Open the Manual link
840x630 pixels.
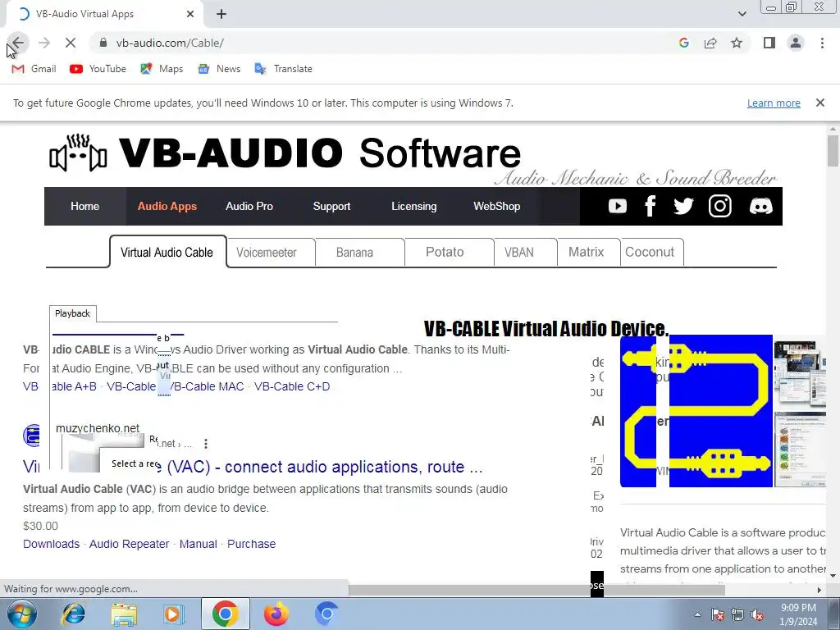coord(199,544)
